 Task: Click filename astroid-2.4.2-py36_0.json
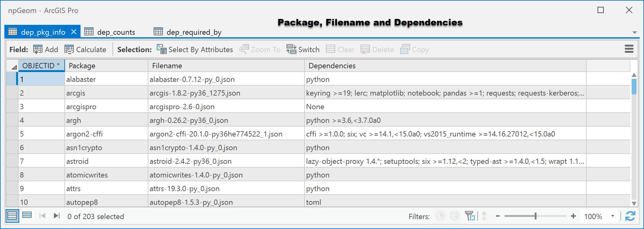coord(226,161)
